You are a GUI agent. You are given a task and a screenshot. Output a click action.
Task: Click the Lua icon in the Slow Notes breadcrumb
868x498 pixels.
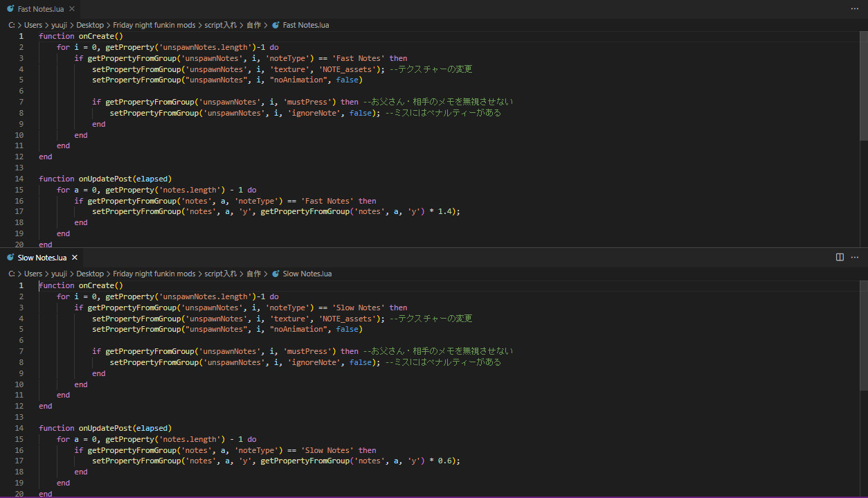(x=275, y=273)
